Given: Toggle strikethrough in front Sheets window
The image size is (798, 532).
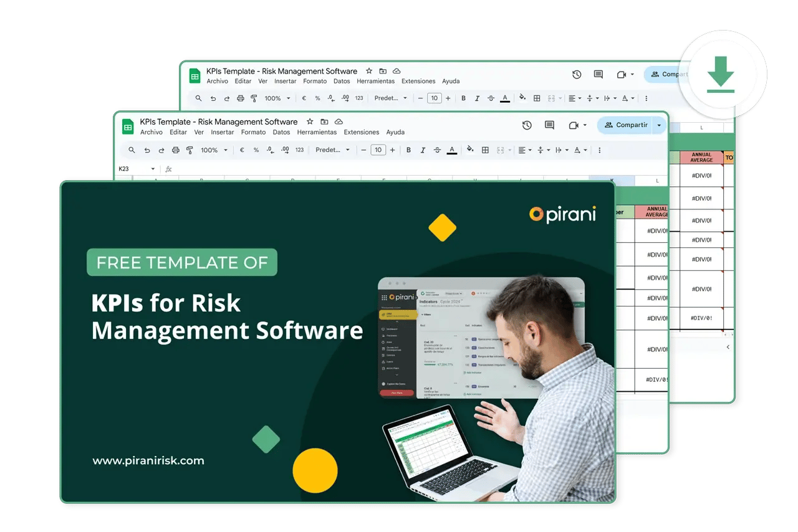Looking at the screenshot, I should (x=437, y=150).
